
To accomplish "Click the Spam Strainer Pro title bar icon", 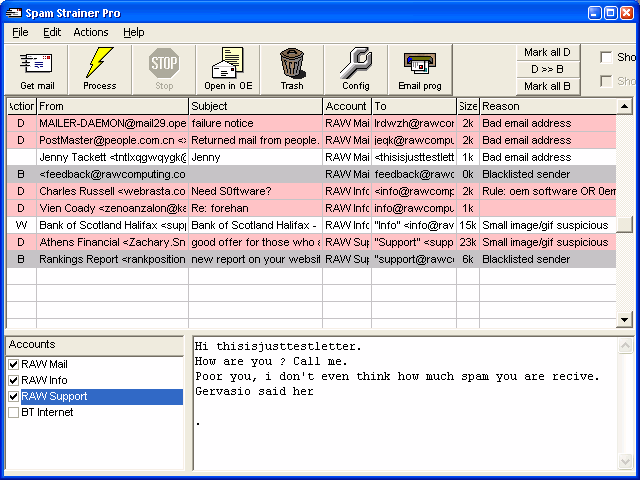I will point(12,12).
